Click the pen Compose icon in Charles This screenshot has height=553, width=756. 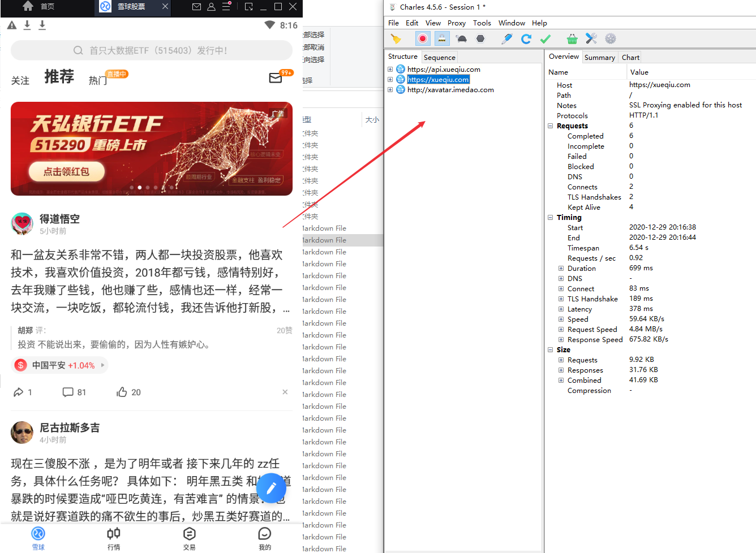click(x=507, y=38)
